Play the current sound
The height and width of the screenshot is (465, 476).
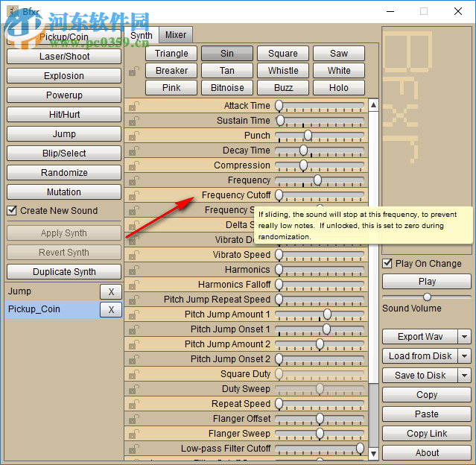(427, 282)
